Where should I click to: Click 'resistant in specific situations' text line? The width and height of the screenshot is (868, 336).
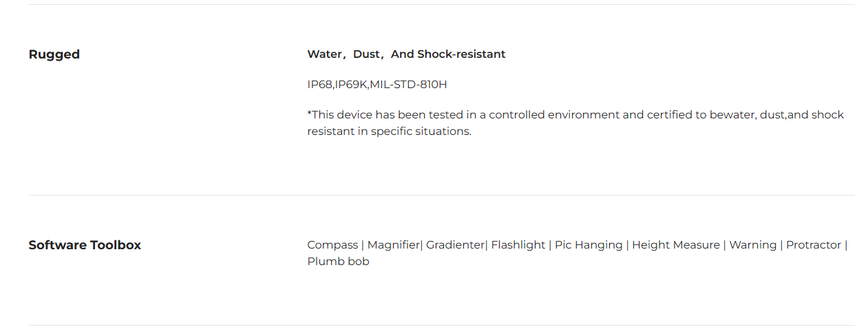pyautogui.click(x=389, y=132)
